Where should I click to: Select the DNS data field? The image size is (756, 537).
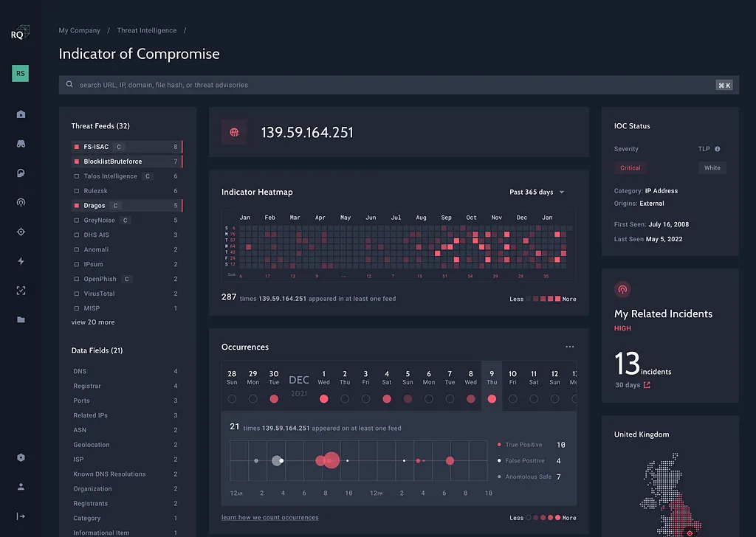(x=126, y=371)
